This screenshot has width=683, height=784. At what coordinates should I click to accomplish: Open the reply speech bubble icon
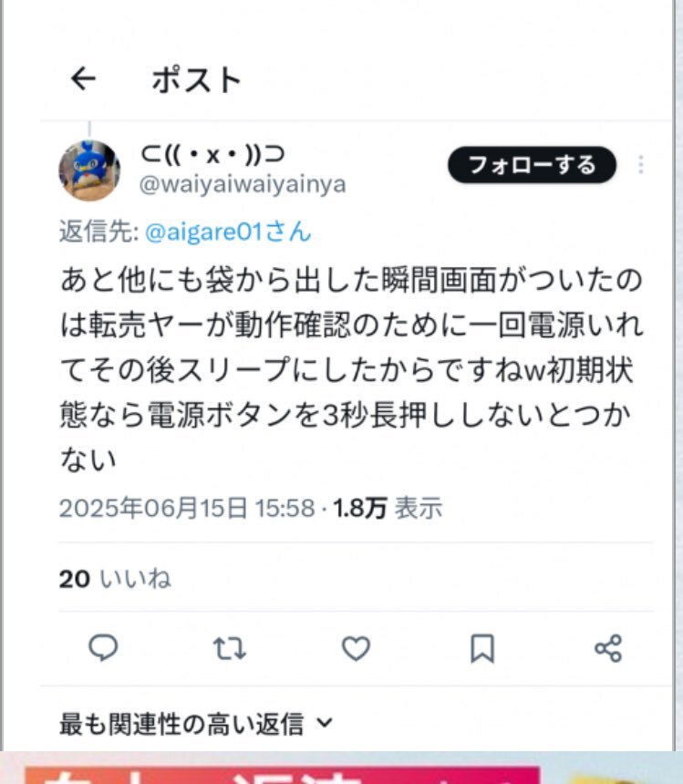pyautogui.click(x=103, y=648)
